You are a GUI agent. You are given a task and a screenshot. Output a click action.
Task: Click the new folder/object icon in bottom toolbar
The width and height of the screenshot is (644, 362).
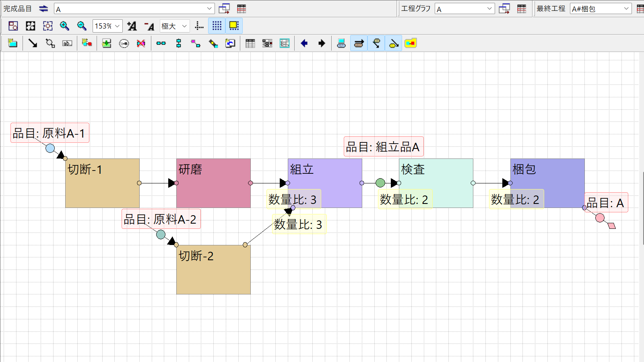click(13, 43)
